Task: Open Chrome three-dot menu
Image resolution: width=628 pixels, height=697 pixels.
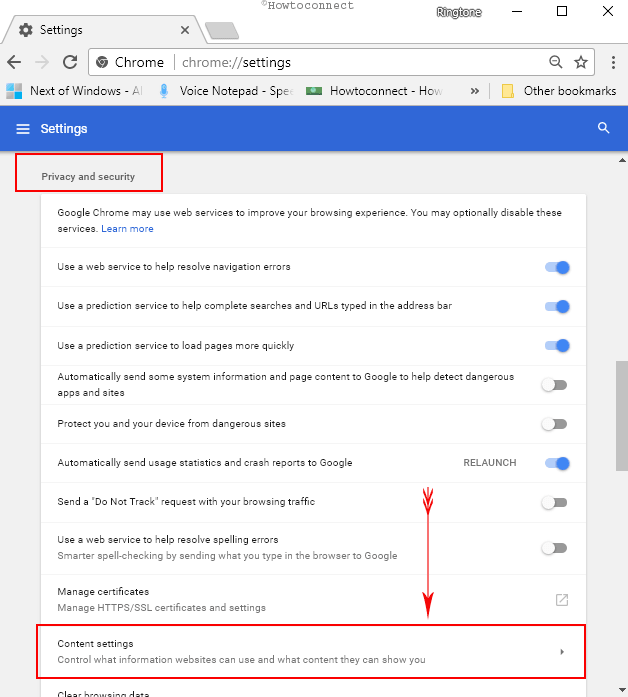Action: pos(613,62)
